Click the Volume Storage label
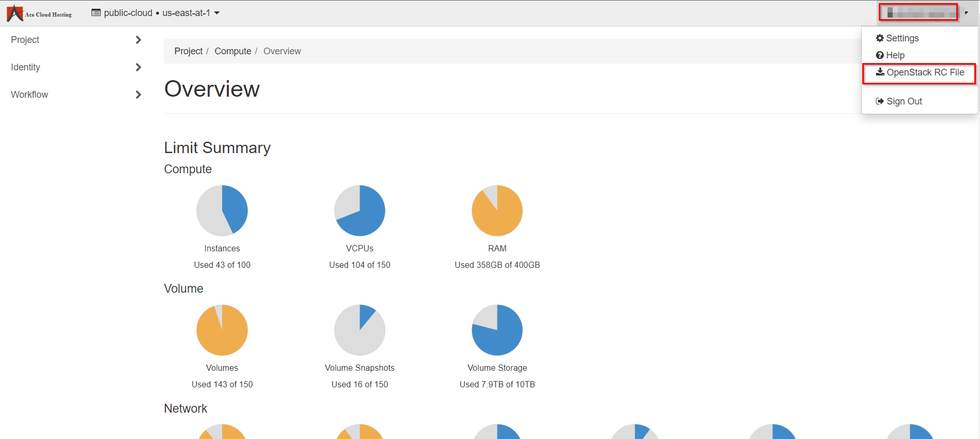The image size is (980, 439). coord(497,368)
